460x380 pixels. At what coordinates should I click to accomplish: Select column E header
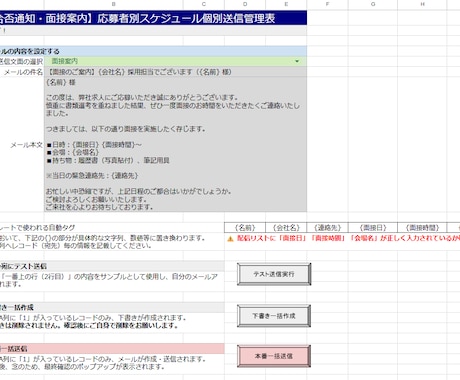pyautogui.click(x=286, y=4)
